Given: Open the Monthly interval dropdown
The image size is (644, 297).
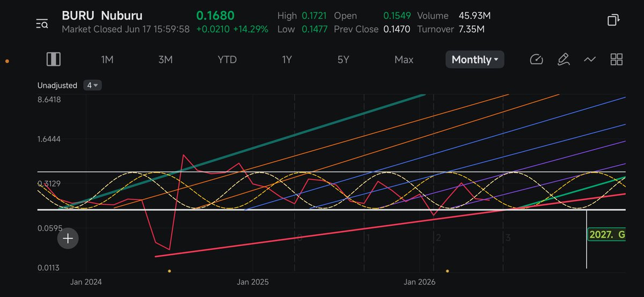Looking at the screenshot, I should 475,60.
